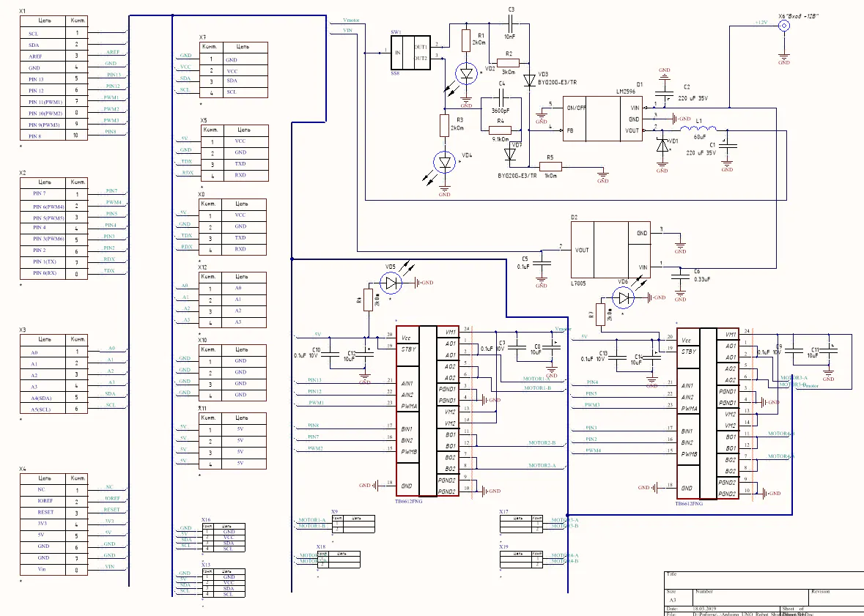Select the VD6 LED symbol

pos(623,298)
